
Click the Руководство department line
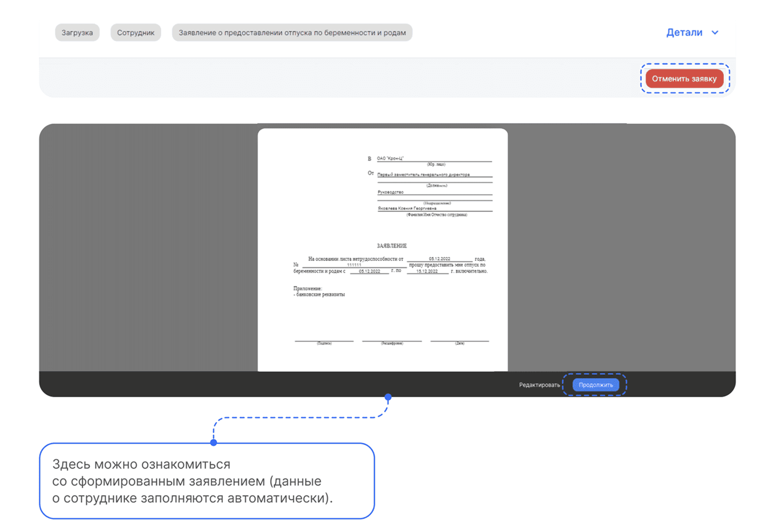[391, 192]
